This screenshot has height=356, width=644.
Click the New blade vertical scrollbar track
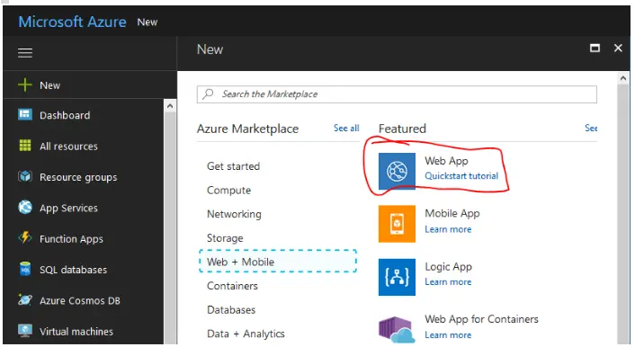point(623,214)
